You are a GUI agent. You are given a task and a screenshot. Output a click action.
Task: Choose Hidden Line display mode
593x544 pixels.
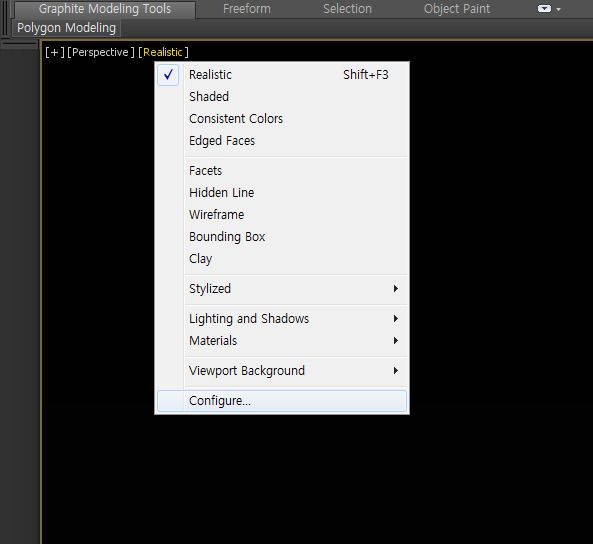pyautogui.click(x=282, y=193)
